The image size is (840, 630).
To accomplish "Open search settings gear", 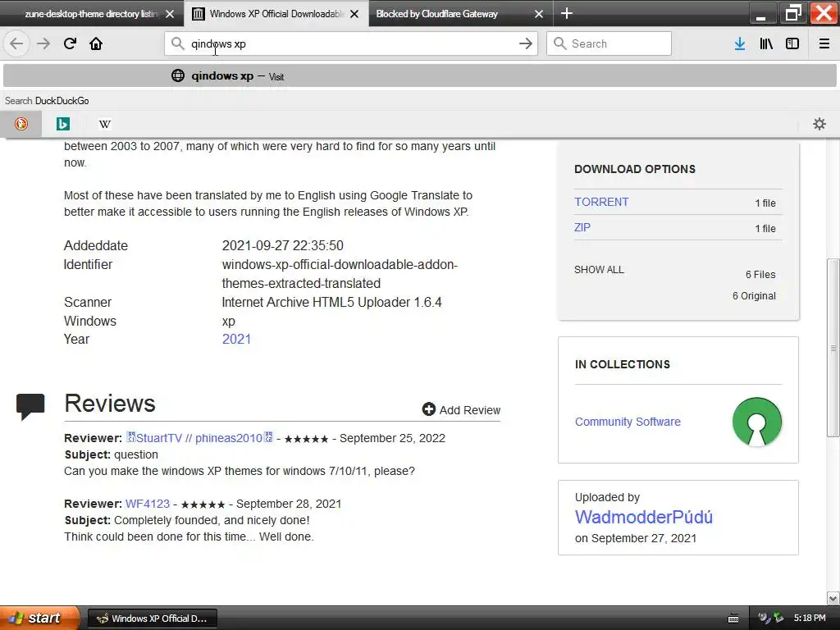I will pyautogui.click(x=819, y=124).
